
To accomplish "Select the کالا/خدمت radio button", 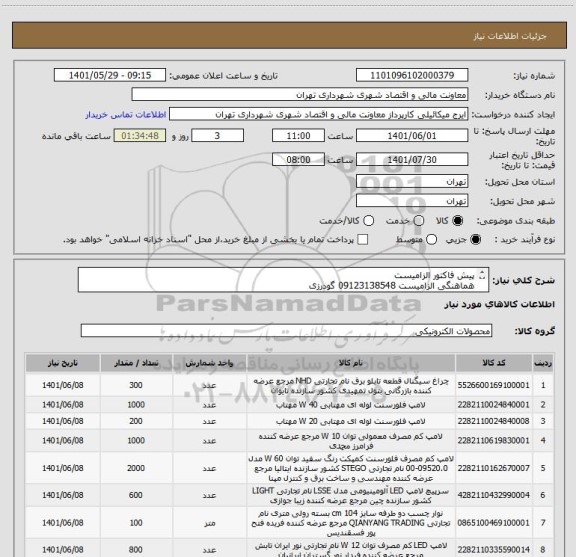I will (368, 221).
